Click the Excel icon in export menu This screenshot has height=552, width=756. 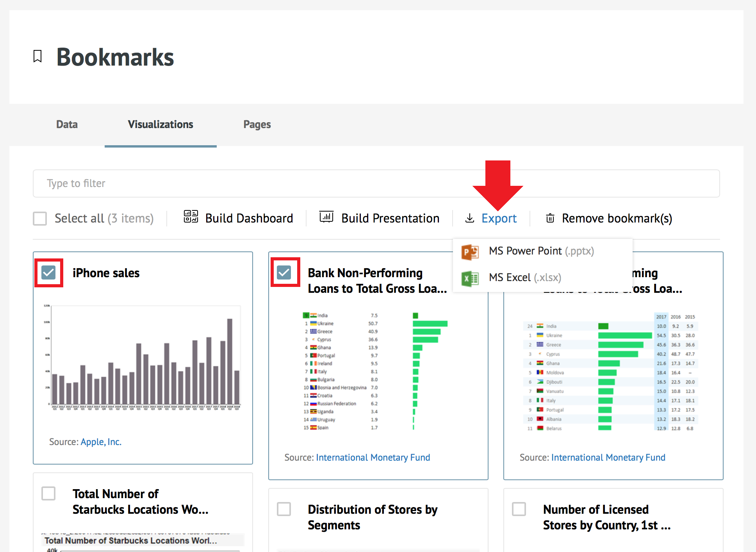point(470,279)
